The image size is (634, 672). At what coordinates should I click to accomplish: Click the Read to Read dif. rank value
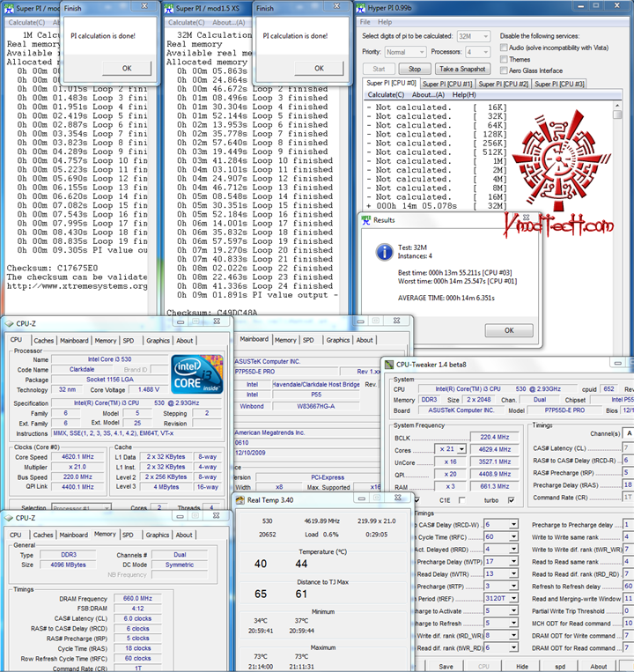click(x=627, y=573)
